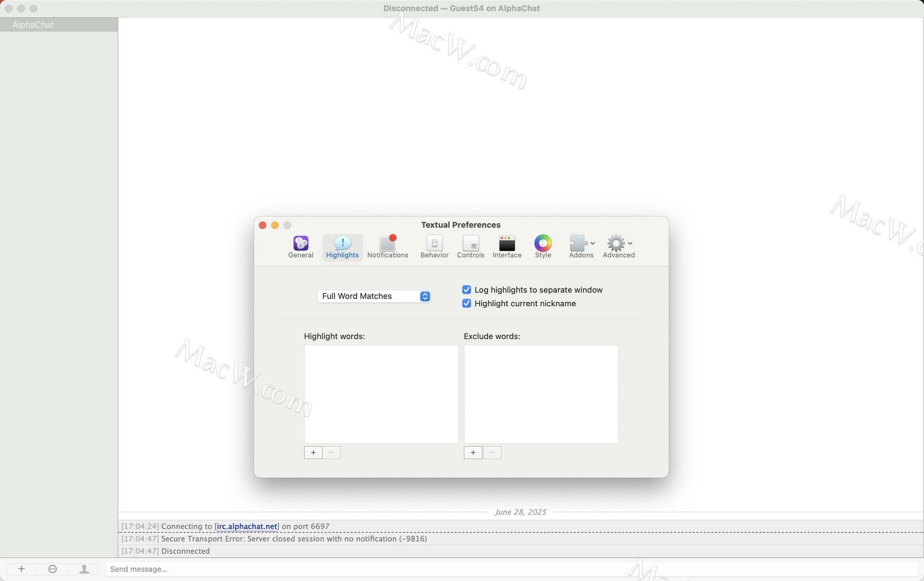Focus the Send message input field
The height and width of the screenshot is (581, 924).
pos(512,569)
